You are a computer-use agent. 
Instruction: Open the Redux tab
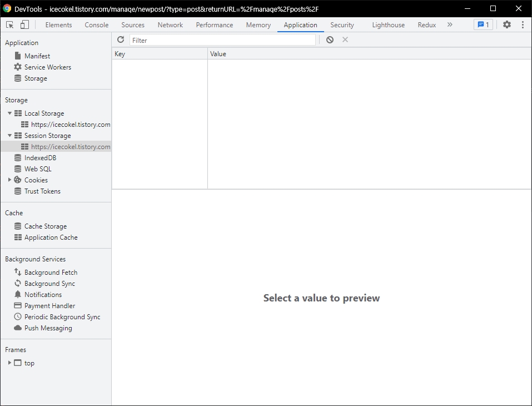(426, 25)
